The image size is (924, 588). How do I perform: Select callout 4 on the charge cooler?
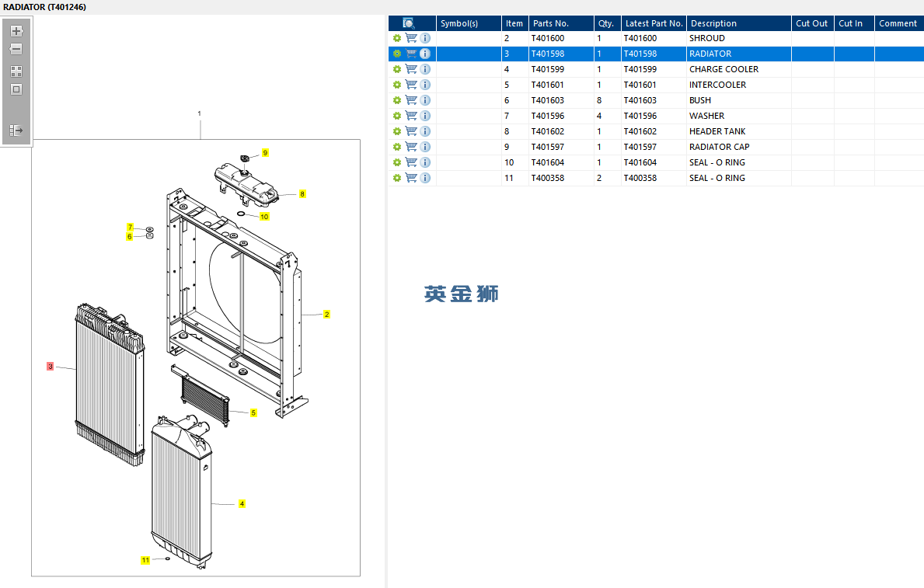(242, 504)
